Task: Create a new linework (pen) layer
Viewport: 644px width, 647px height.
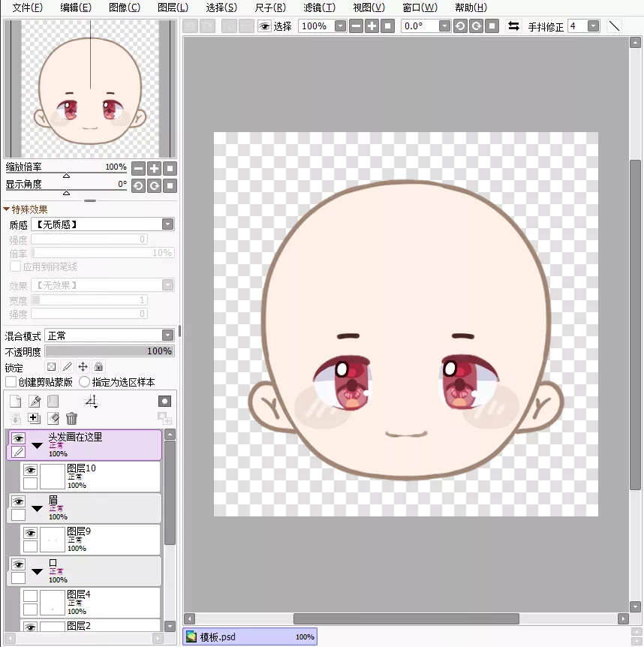Action: (34, 402)
